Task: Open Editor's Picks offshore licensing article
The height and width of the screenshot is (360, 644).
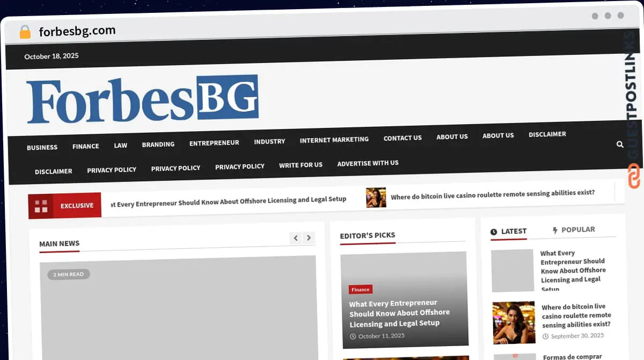Action: 399,313
